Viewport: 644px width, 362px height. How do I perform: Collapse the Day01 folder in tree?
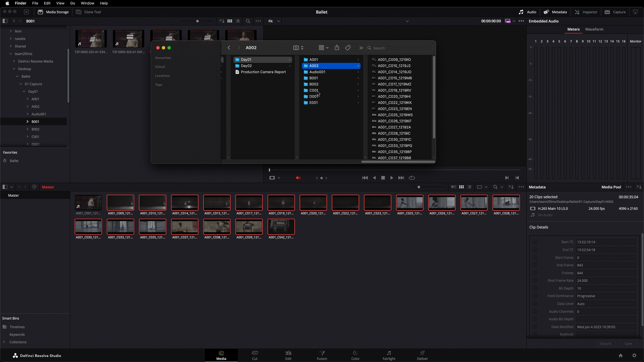24,92
